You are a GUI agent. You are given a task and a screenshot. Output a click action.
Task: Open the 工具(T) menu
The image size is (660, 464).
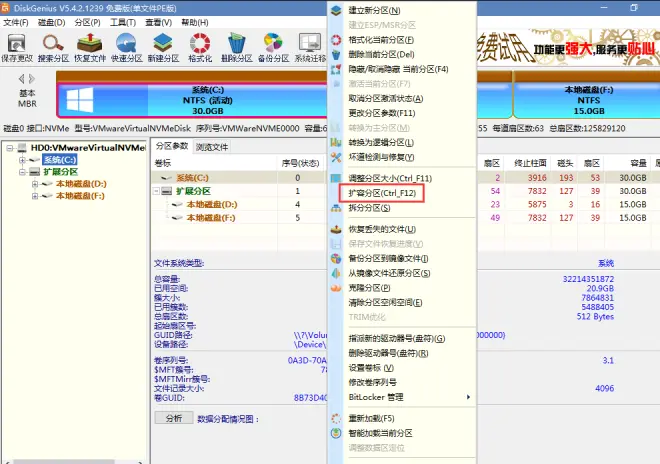pyautogui.click(x=123, y=22)
